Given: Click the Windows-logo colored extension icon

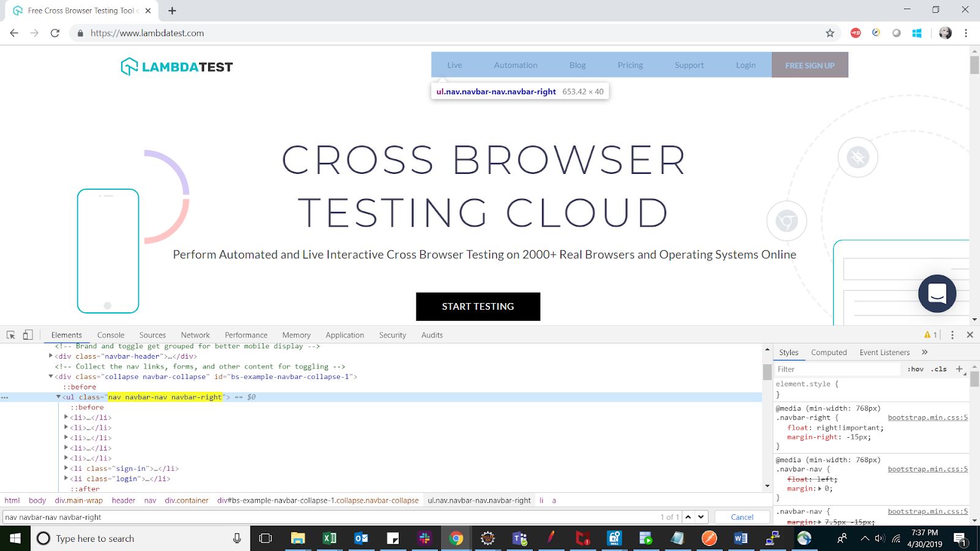Looking at the screenshot, I should pyautogui.click(x=917, y=33).
